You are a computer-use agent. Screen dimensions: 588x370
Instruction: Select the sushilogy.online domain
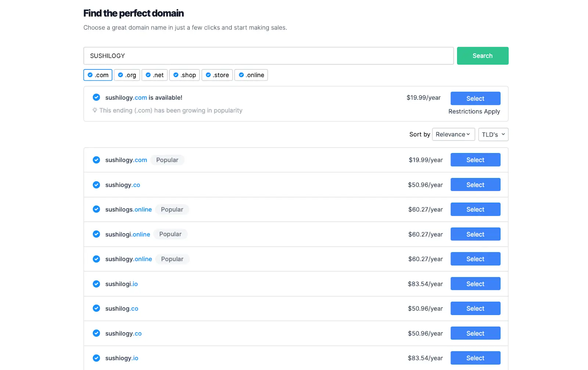[x=475, y=259]
